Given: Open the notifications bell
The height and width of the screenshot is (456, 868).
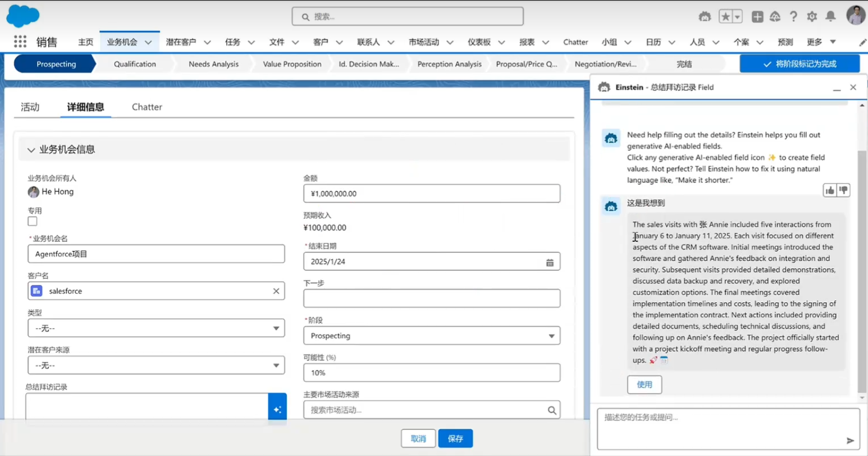Looking at the screenshot, I should (830, 17).
